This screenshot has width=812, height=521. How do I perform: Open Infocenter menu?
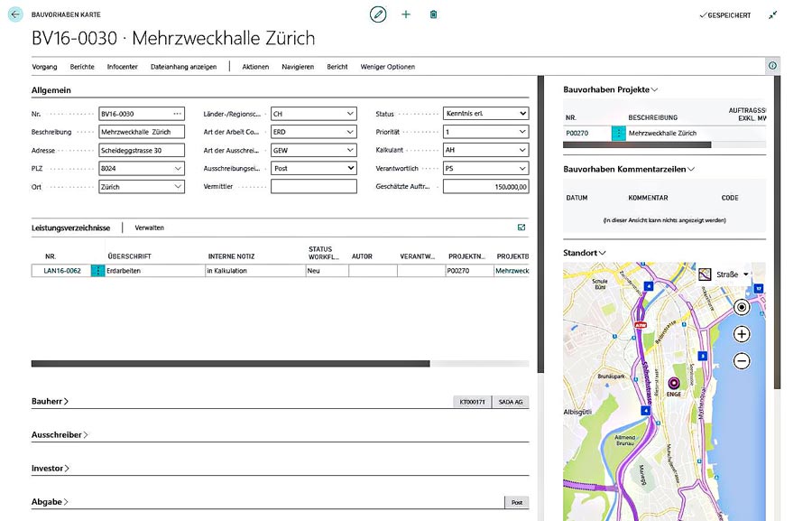(122, 67)
